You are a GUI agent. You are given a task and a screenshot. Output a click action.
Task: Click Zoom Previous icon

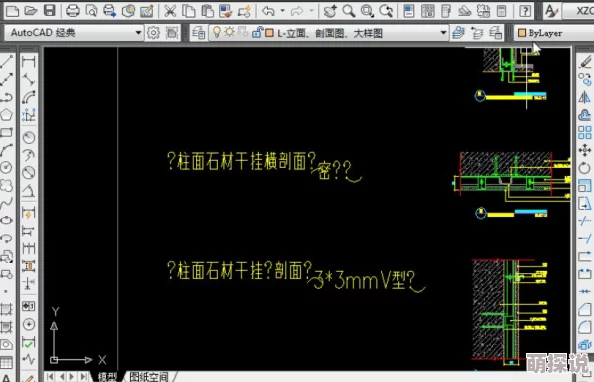(386, 11)
